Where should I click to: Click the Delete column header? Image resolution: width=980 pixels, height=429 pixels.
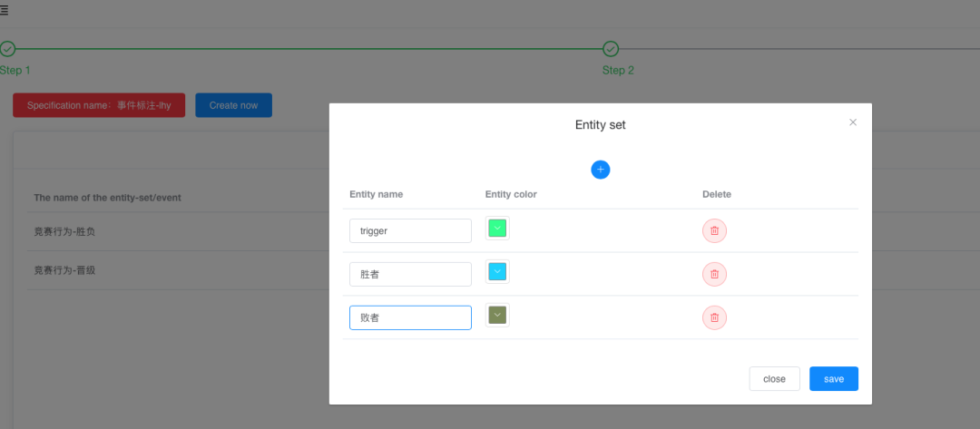716,194
